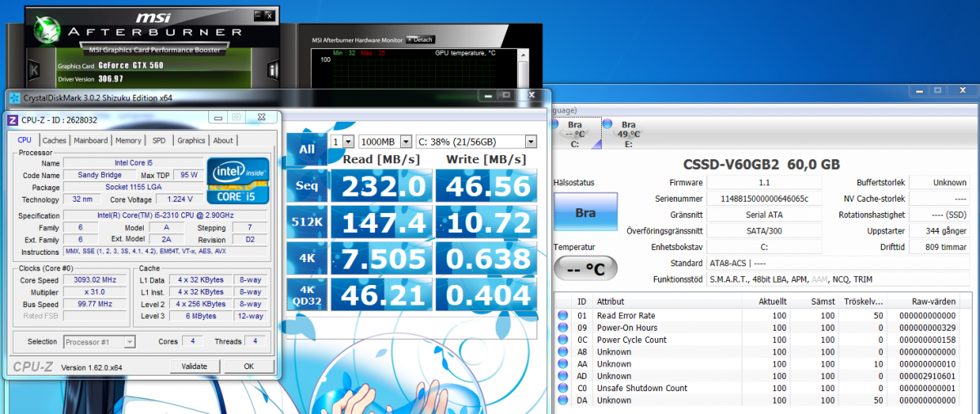The image size is (980, 414).
Task: Sort SMART list by the ID column
Action: (x=582, y=301)
